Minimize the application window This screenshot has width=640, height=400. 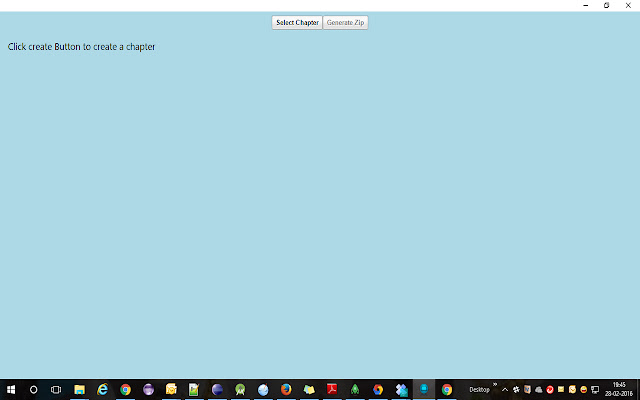586,5
